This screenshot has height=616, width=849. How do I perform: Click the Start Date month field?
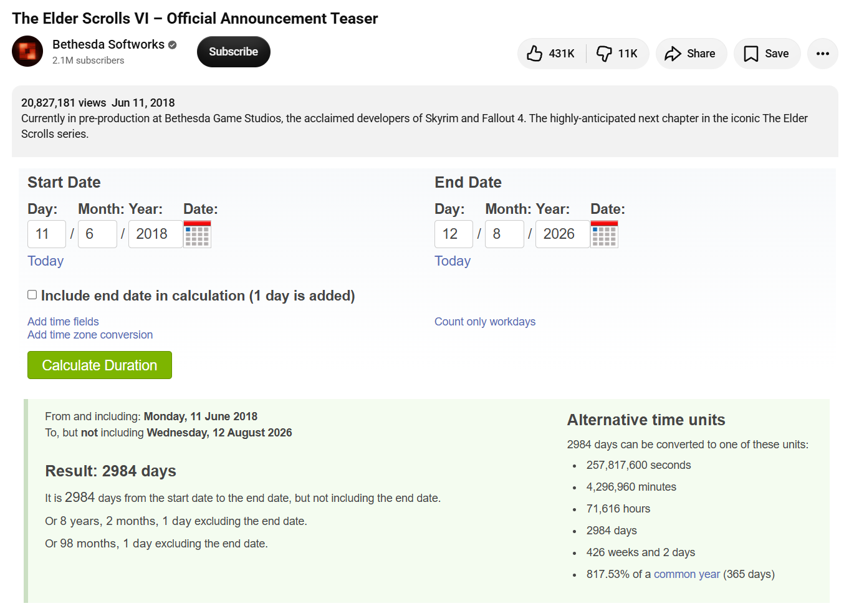[97, 234]
